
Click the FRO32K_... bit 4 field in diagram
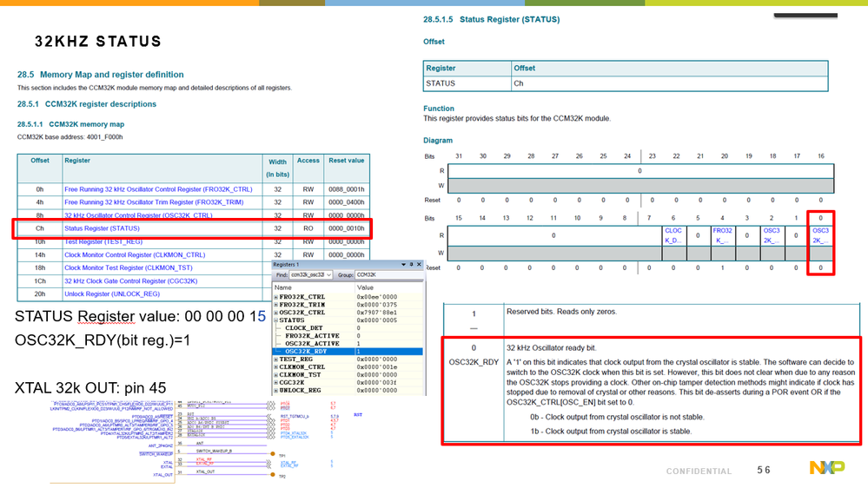(x=722, y=235)
